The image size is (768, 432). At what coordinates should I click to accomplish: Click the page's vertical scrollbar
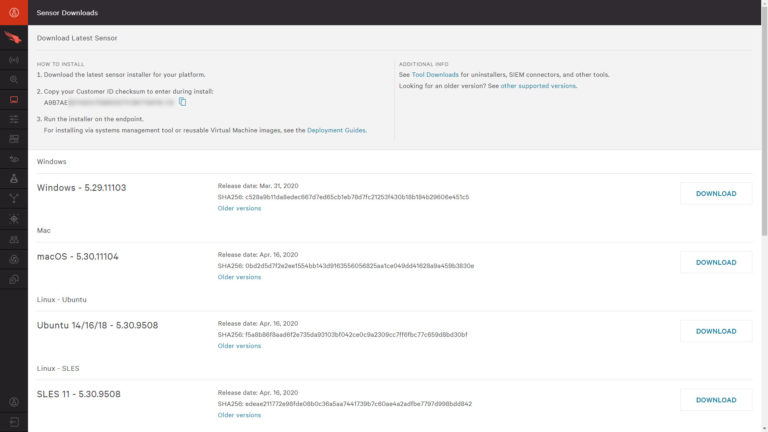coord(764,130)
